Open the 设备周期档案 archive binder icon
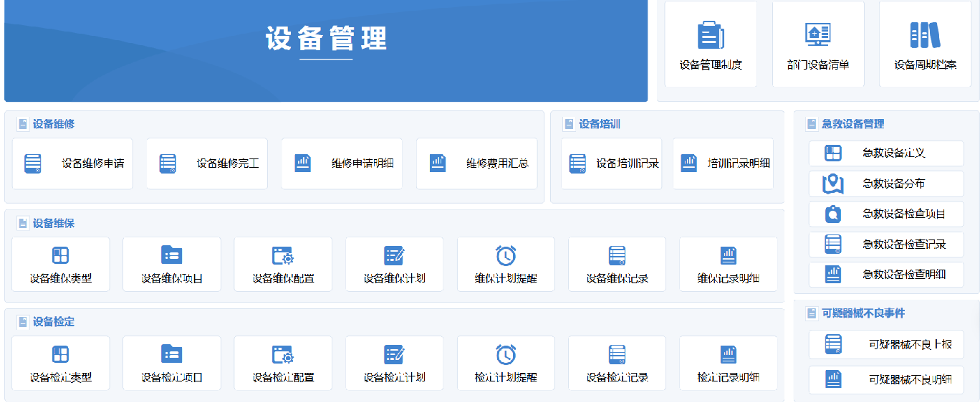Screen dimensions: 980x408 [925, 35]
